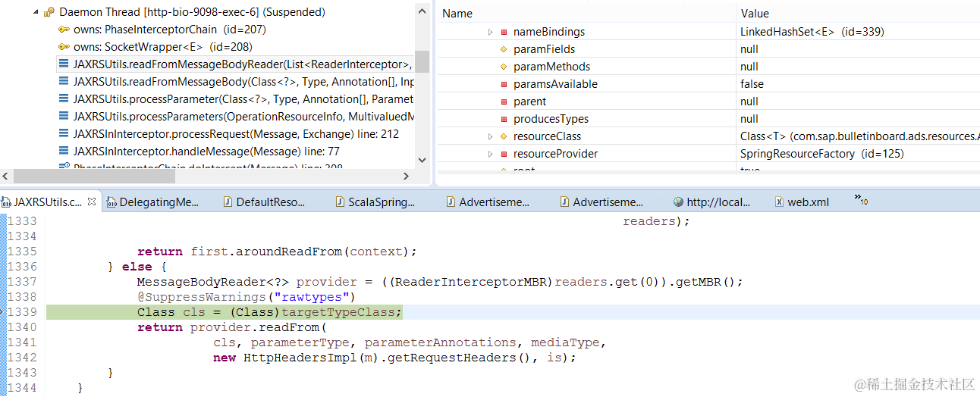The height and width of the screenshot is (397, 980).
Task: Click the code line return first.aroundReadFrom(context)
Action: tap(278, 252)
